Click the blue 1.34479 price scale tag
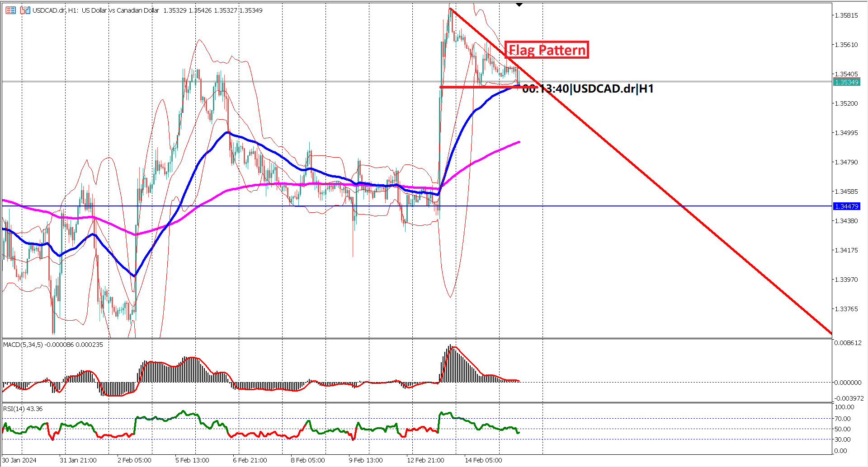868x467 pixels. click(x=847, y=206)
